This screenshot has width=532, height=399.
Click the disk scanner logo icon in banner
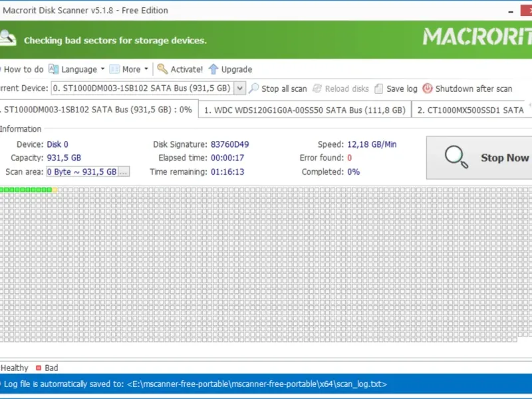click(x=8, y=38)
